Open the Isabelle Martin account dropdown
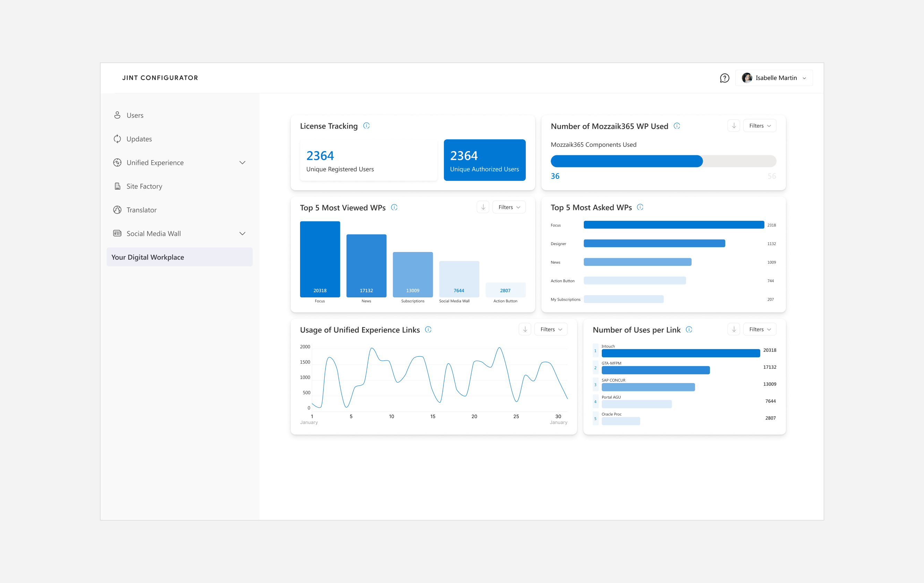Image resolution: width=924 pixels, height=583 pixels. click(773, 78)
